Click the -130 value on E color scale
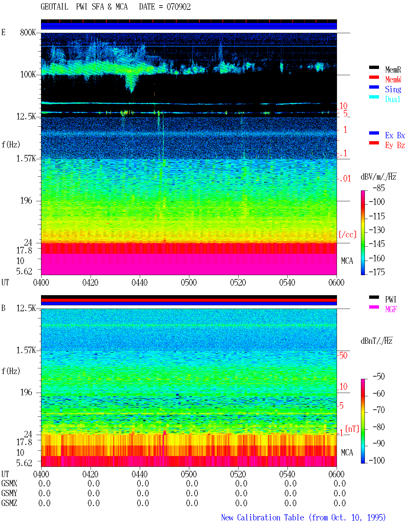The image size is (420, 523). click(x=377, y=230)
